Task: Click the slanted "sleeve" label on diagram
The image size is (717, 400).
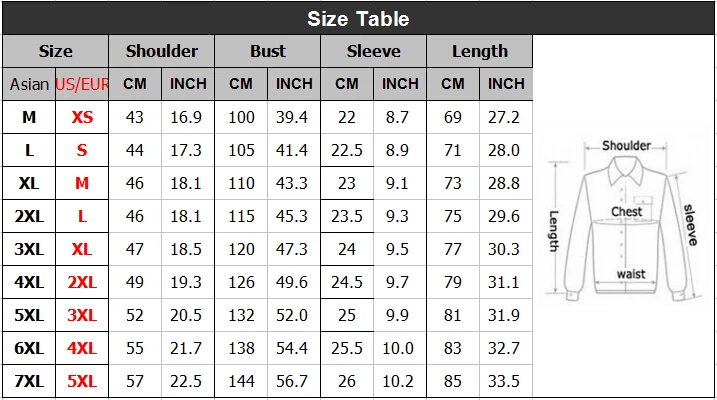Action: tap(690, 224)
